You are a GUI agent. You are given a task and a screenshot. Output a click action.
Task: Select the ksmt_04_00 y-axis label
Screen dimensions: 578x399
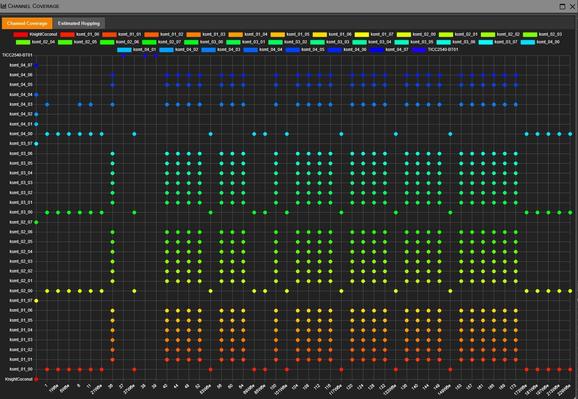[x=21, y=134]
